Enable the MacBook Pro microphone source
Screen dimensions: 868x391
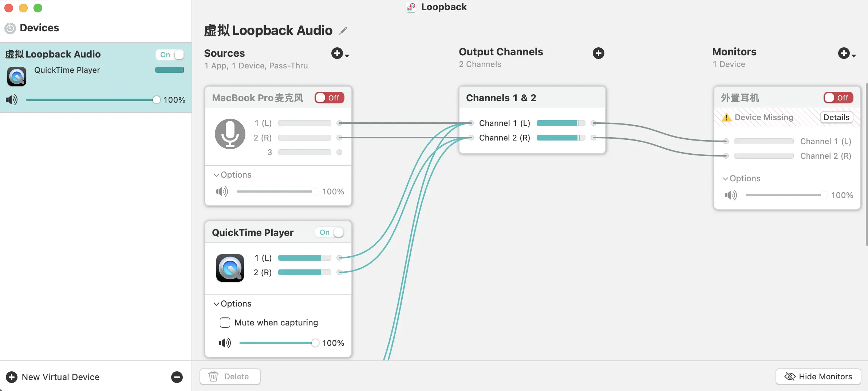(329, 98)
